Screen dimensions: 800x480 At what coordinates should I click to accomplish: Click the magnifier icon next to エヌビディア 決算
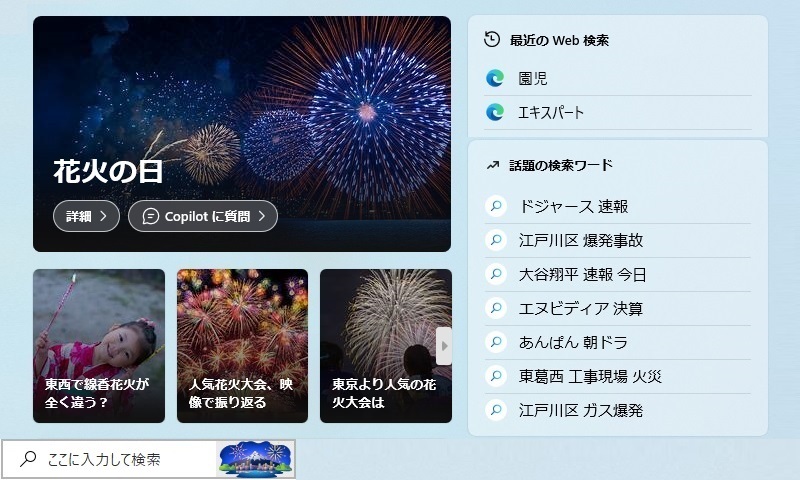495,308
